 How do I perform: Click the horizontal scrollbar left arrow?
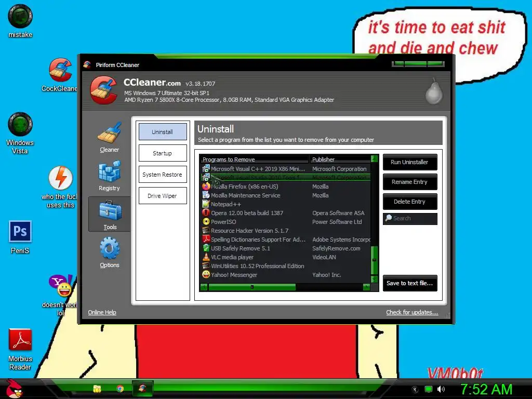pyautogui.click(x=204, y=287)
